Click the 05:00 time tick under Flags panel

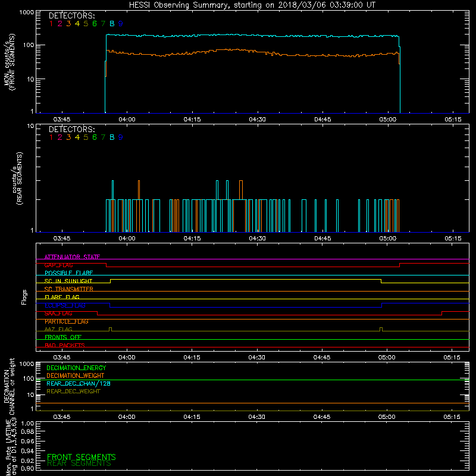click(x=387, y=358)
